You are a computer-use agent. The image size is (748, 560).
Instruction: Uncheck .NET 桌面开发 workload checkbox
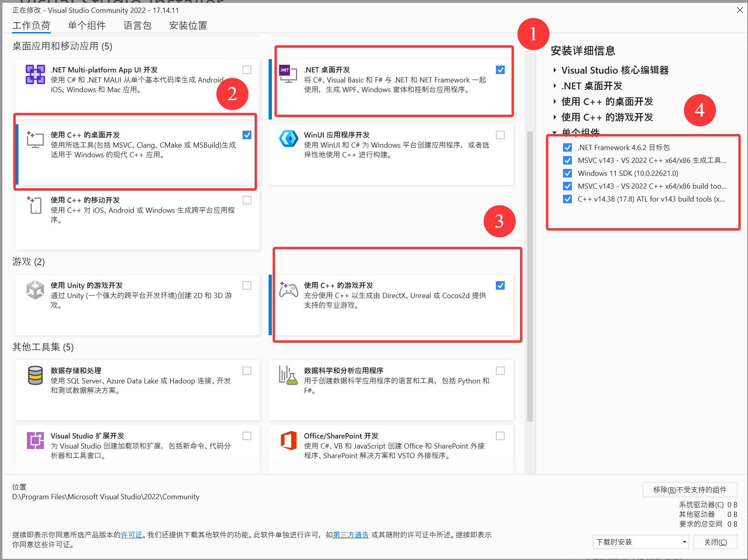500,70
